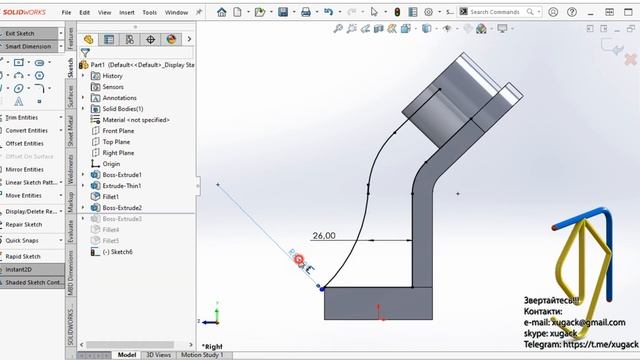This screenshot has width=640, height=360.
Task: Open File Properties sheet icon
Action: (413, 12)
